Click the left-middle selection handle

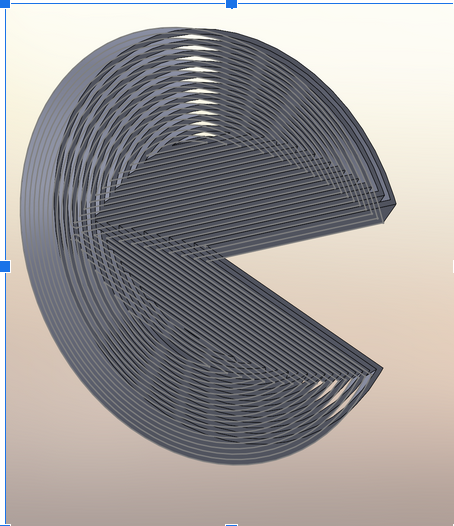point(5,267)
